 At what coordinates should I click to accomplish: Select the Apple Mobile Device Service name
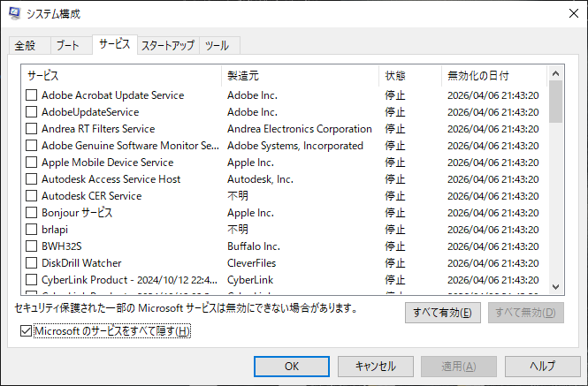[x=108, y=163]
